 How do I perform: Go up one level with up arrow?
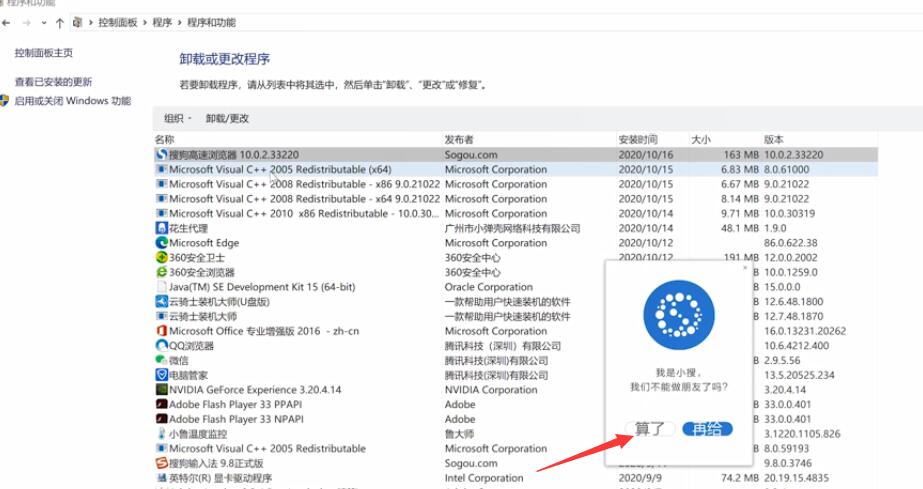[x=59, y=23]
